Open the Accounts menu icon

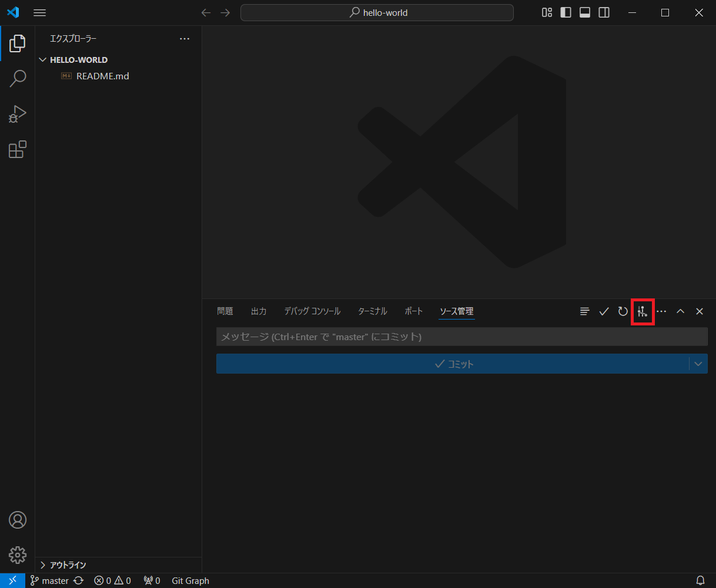pyautogui.click(x=18, y=520)
